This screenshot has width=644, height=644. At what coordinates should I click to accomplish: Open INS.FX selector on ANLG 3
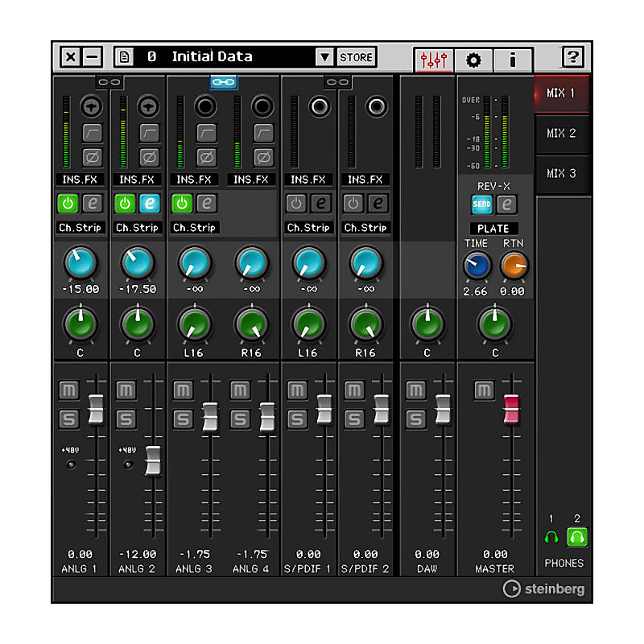click(x=194, y=180)
